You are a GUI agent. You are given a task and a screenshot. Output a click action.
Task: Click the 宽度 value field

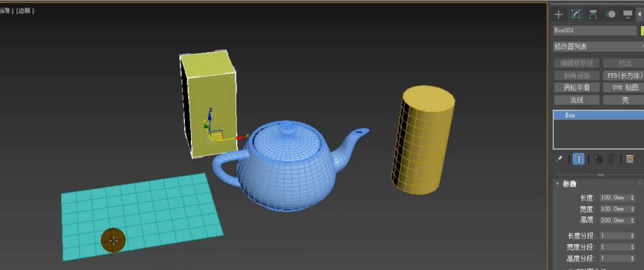coord(614,209)
